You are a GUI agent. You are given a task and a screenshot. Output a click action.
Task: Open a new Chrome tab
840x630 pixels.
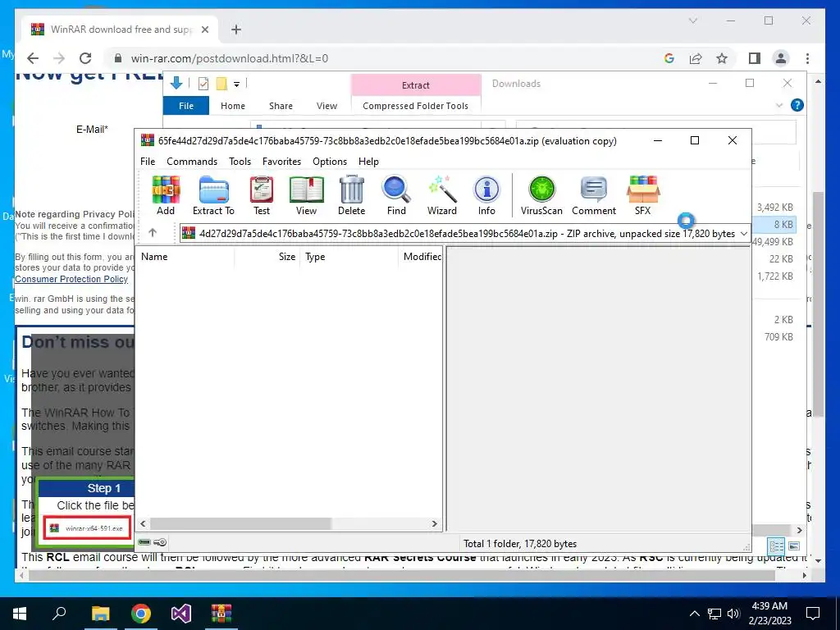[236, 30]
